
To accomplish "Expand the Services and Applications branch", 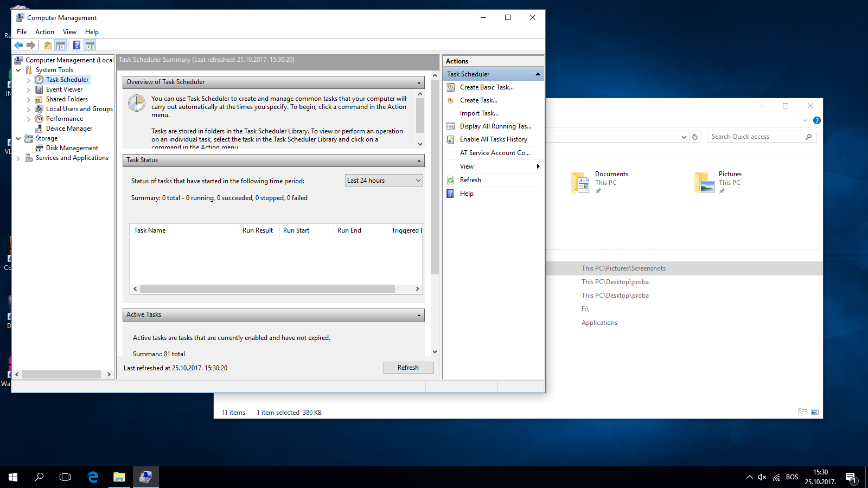I will coord(18,158).
